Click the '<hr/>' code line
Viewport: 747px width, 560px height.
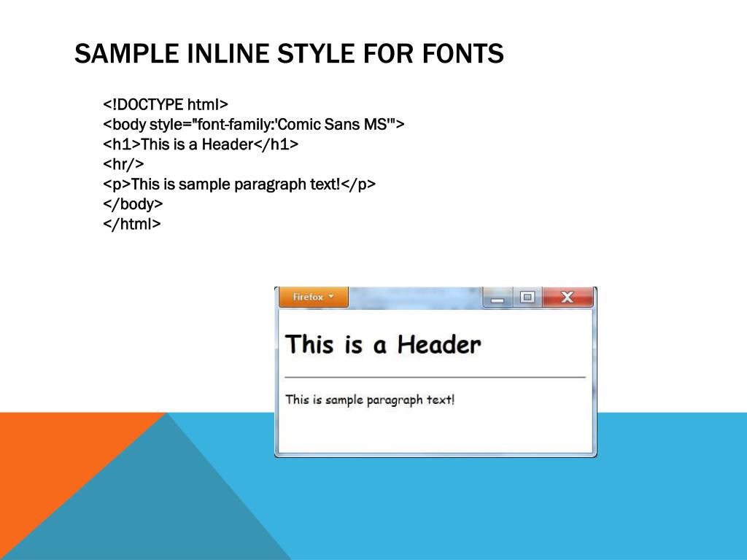click(123, 164)
